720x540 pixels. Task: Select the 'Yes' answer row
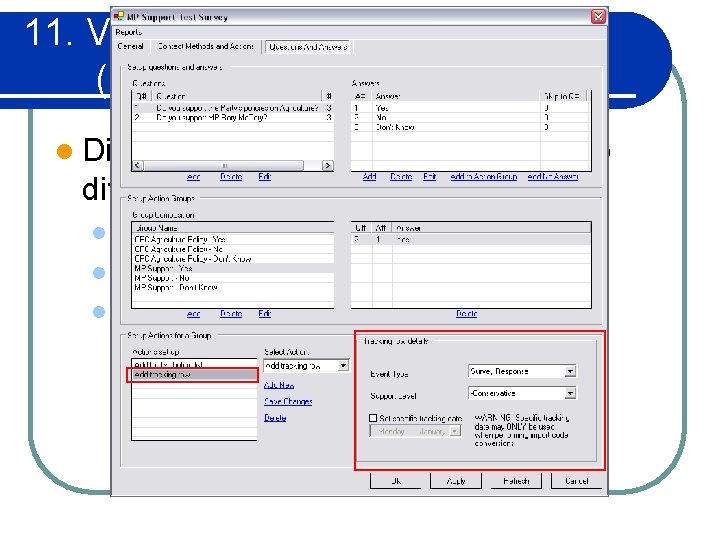click(471, 108)
